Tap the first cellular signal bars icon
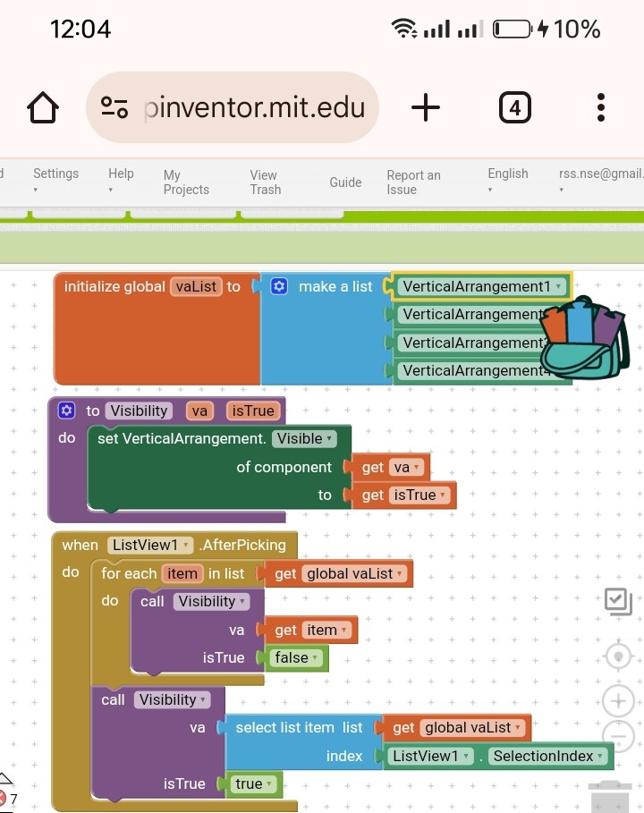This screenshot has width=644, height=813. pyautogui.click(x=436, y=29)
